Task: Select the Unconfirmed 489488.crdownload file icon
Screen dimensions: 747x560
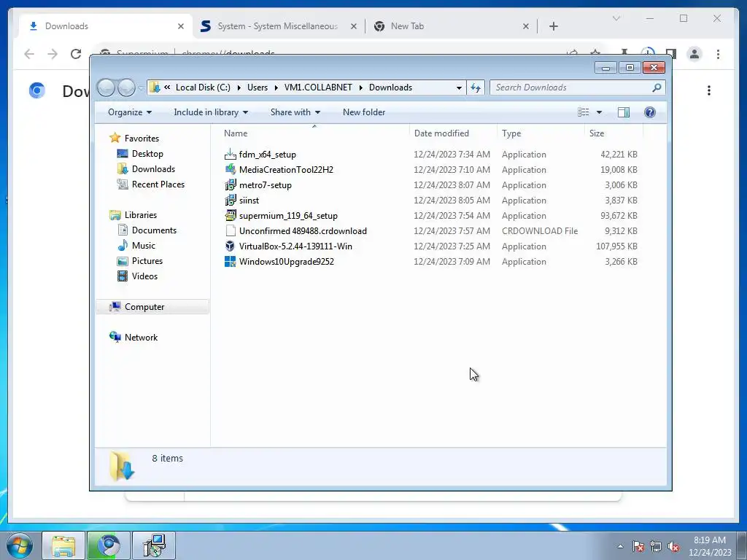Action: tap(230, 231)
